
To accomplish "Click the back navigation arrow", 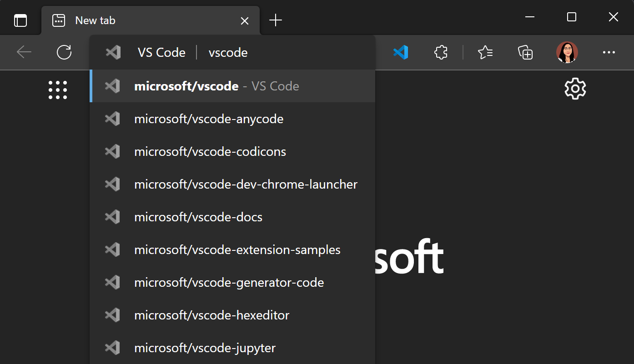I will [24, 52].
